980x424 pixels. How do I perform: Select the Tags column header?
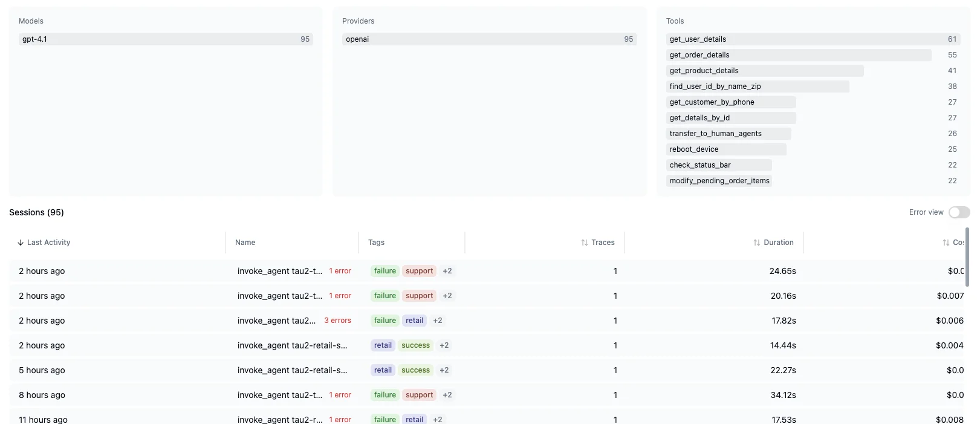pyautogui.click(x=376, y=243)
